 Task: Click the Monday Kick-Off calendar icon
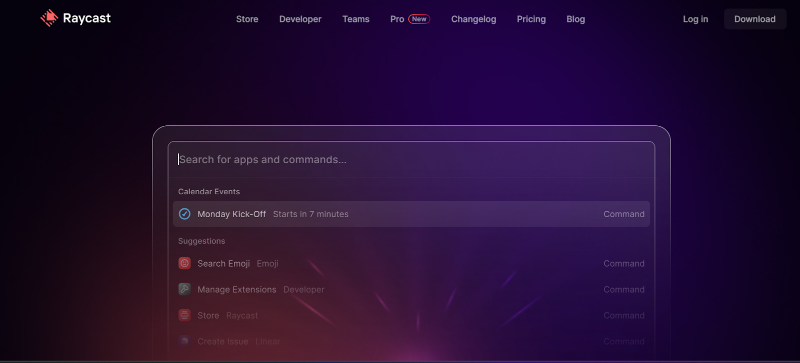click(x=185, y=214)
